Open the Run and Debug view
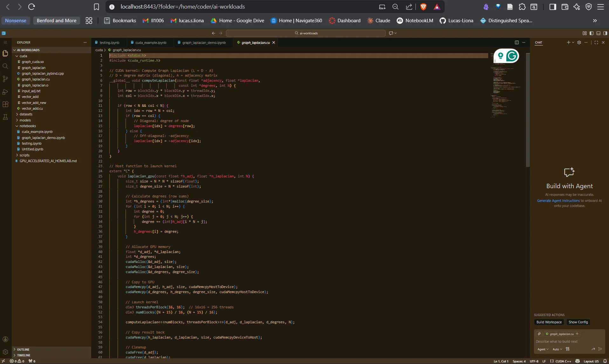The width and height of the screenshot is (609, 364). click(5, 92)
